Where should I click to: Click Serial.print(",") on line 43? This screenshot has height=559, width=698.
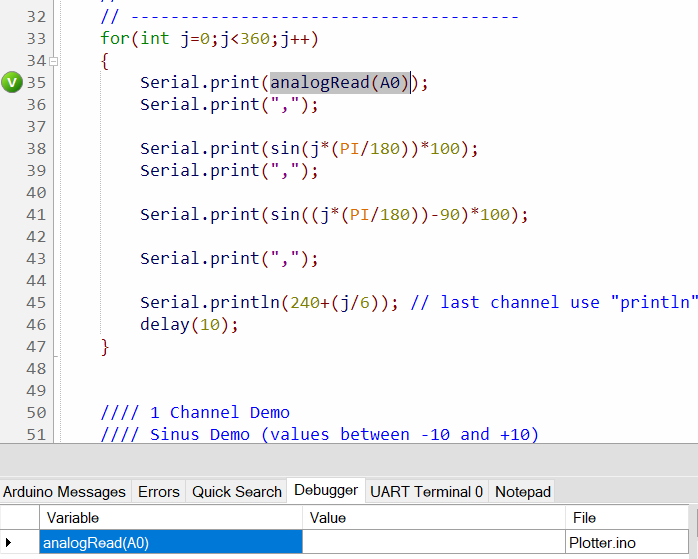pyautogui.click(x=229, y=259)
